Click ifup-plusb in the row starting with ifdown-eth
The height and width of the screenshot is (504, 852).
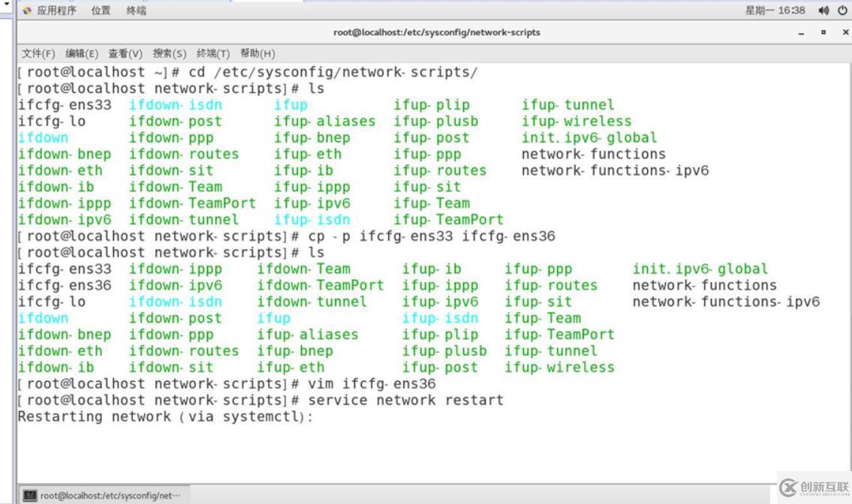(444, 352)
